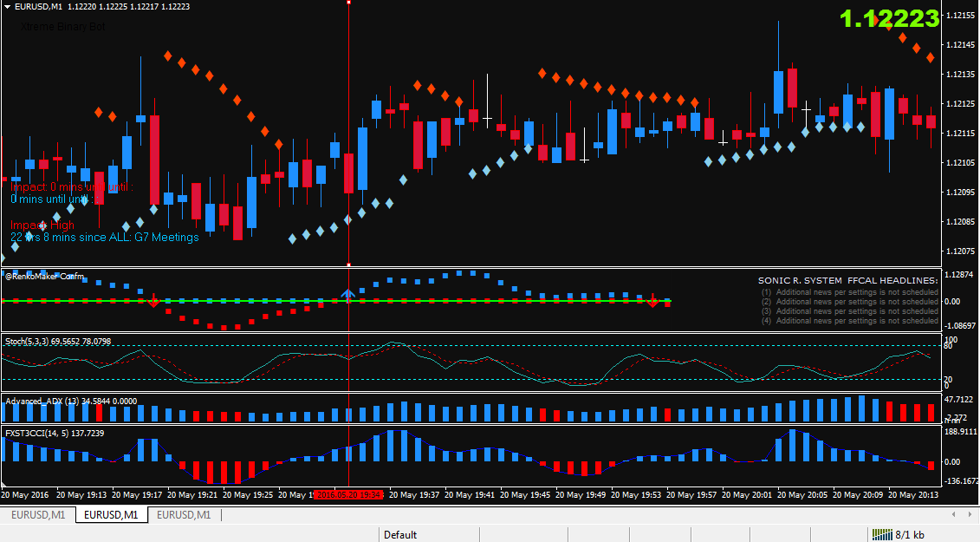Click the SONIC R. SYSTEM FFCAL HEADLINES title
The image size is (980, 542).
tap(848, 280)
